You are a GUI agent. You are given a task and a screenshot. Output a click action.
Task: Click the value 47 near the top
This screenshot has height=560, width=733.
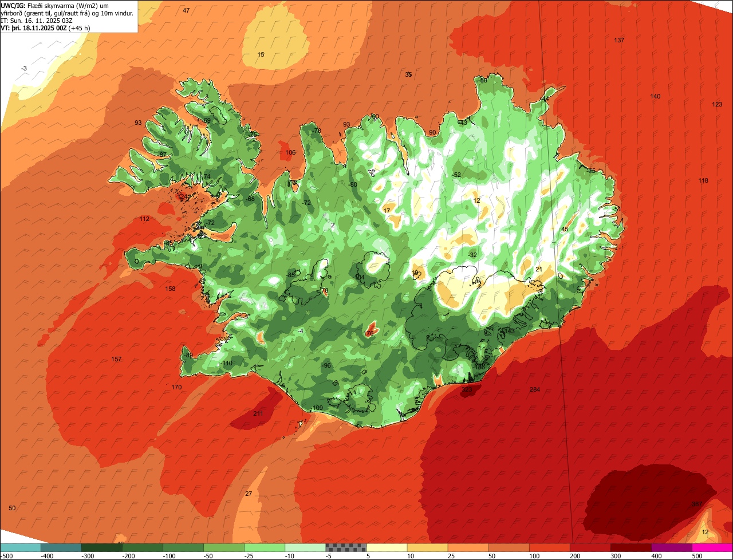pyautogui.click(x=186, y=10)
